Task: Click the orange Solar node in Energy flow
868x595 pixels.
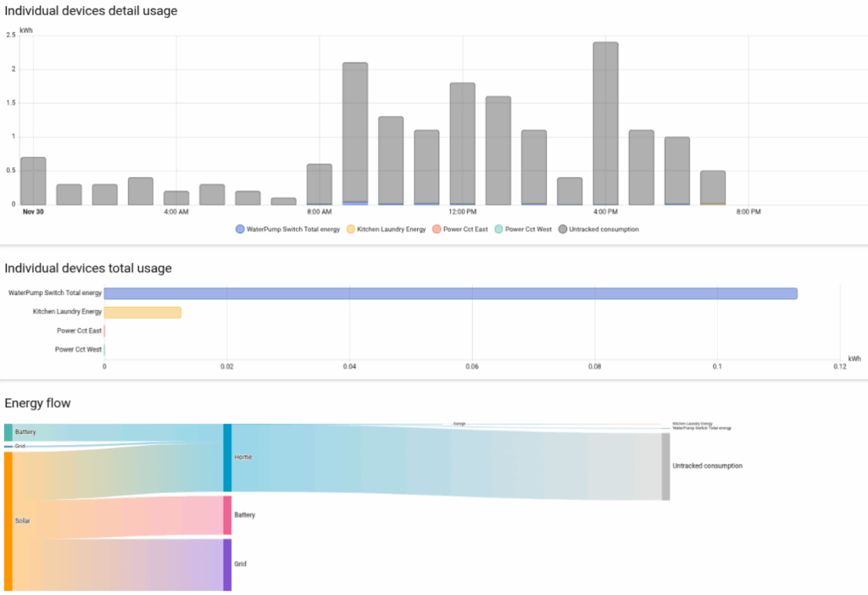Action: tap(8, 520)
